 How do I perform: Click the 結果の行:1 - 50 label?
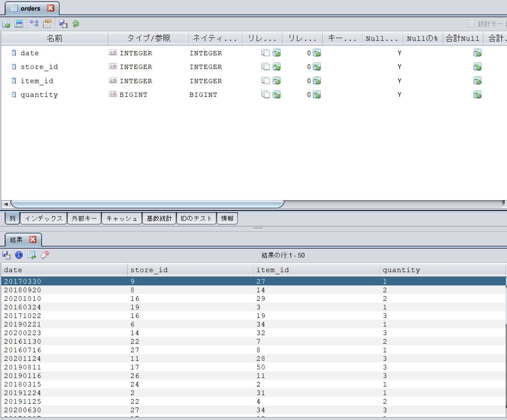click(x=283, y=255)
